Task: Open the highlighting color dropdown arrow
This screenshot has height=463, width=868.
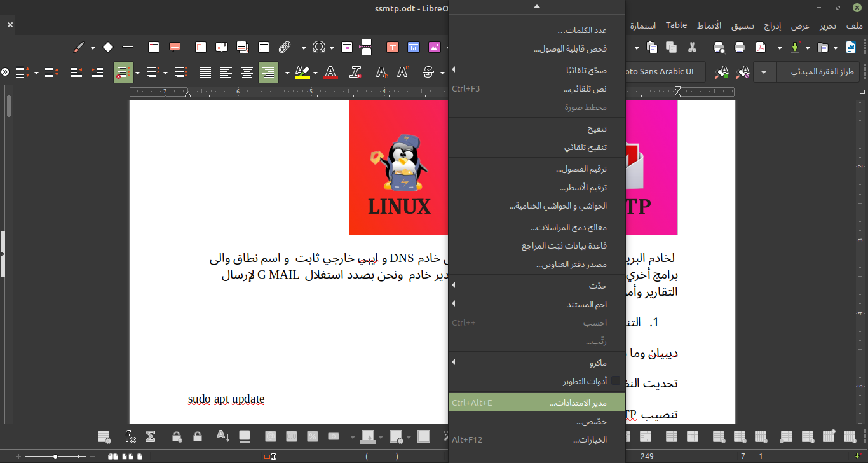Action: tap(316, 72)
